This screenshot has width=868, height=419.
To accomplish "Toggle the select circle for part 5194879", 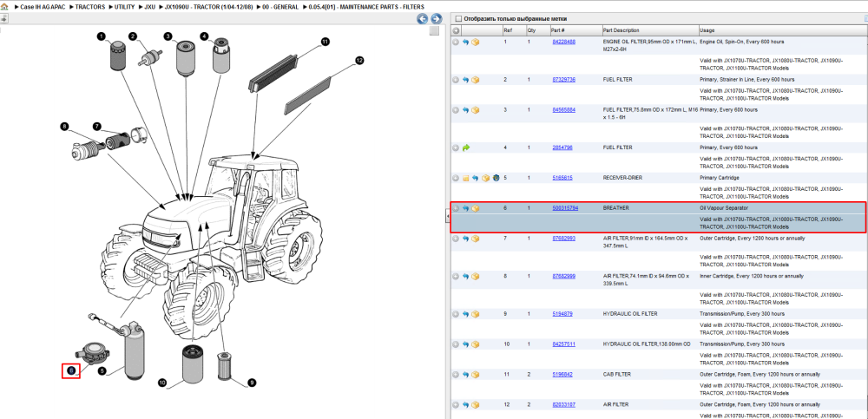I will 457,314.
